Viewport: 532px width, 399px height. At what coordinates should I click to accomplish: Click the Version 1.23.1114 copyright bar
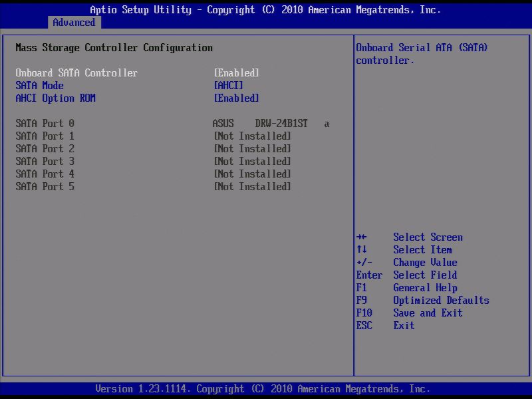coord(266,388)
